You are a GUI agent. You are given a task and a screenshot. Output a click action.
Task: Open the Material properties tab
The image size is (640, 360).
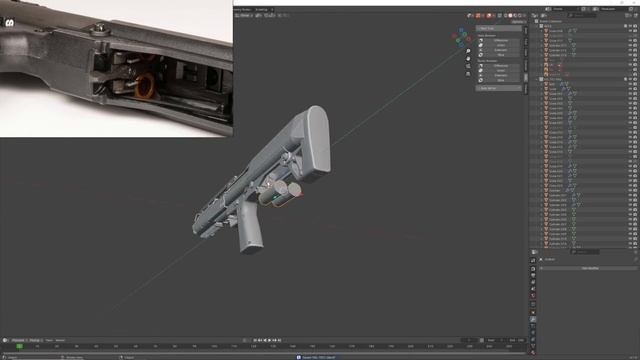coord(533,352)
